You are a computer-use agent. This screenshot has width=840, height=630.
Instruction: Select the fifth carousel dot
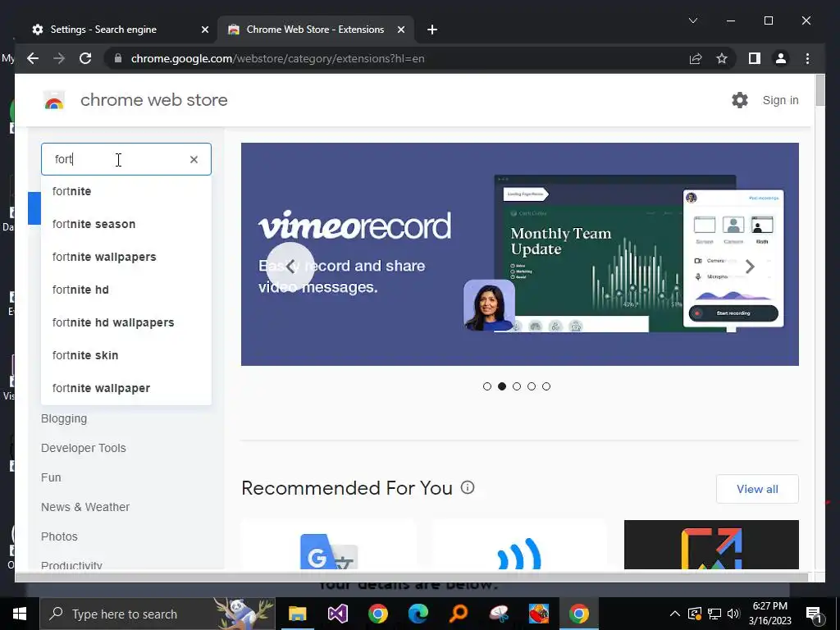click(x=546, y=386)
